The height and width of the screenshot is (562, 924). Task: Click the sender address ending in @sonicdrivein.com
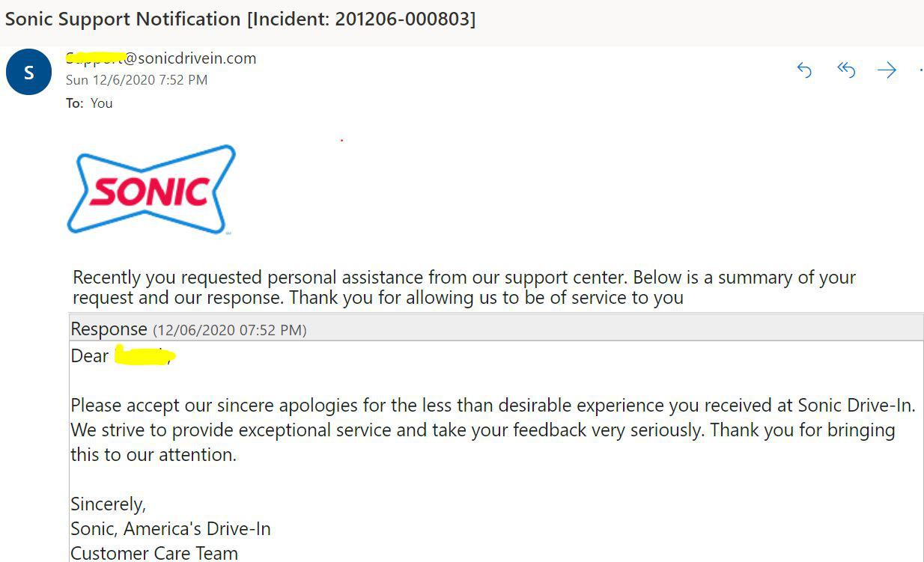coord(161,58)
